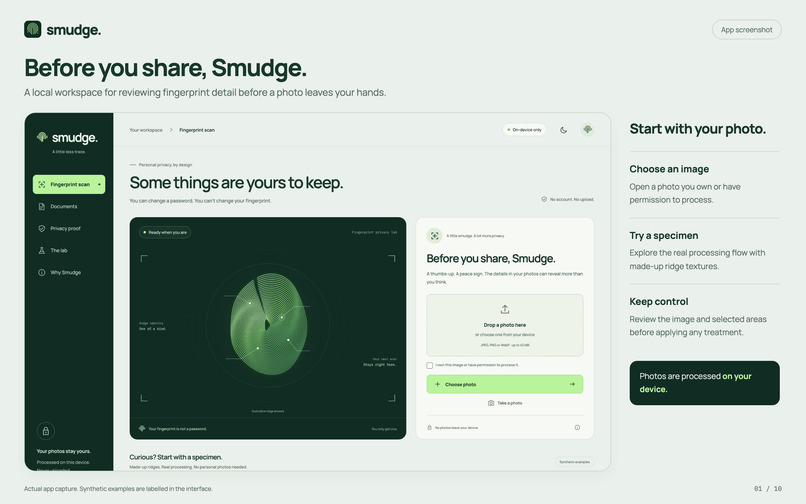Image resolution: width=806 pixels, height=504 pixels.
Task: Check the image ownership permission checkbox
Action: tap(430, 365)
